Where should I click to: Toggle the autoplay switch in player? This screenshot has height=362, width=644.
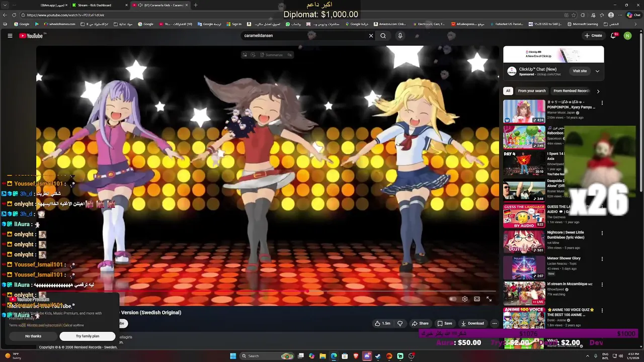453,299
